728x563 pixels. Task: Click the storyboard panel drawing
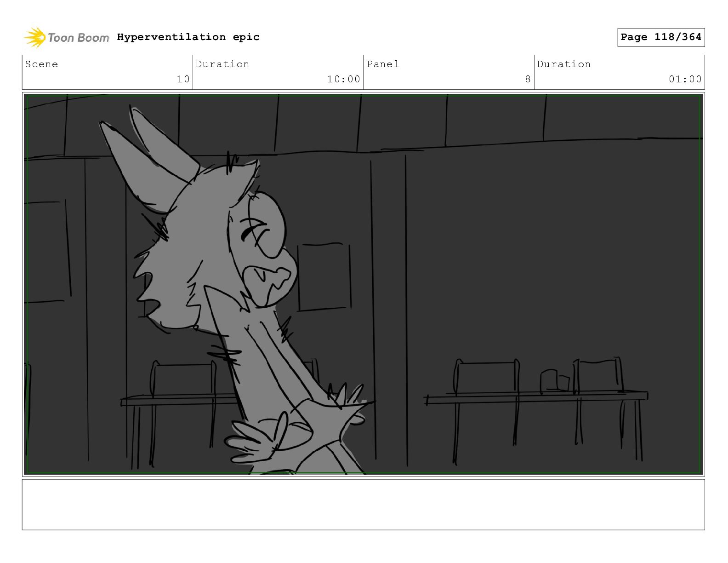[363, 284]
